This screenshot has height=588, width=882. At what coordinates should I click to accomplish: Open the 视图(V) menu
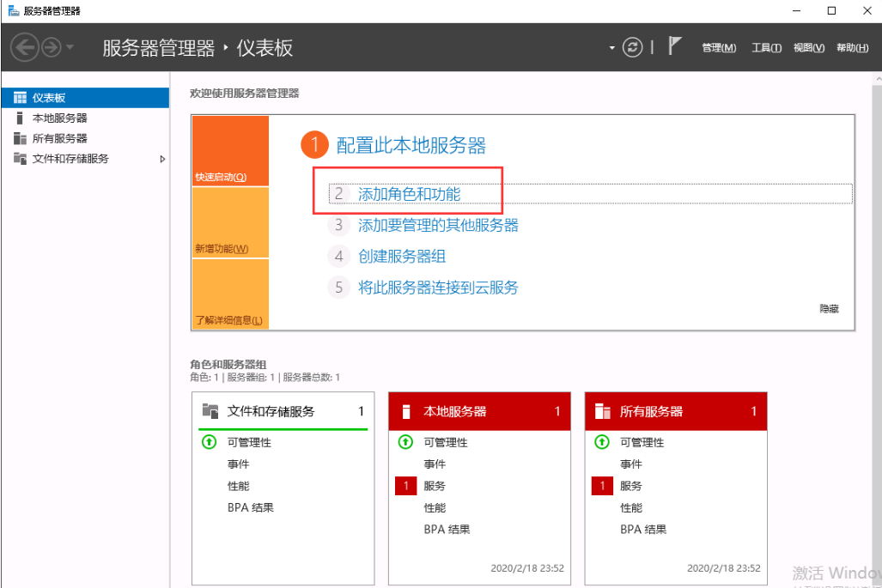(808, 48)
